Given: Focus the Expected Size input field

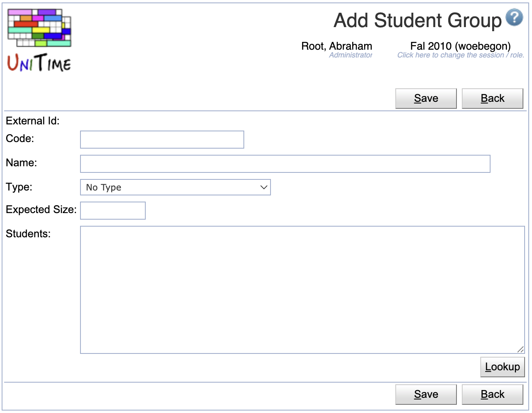Looking at the screenshot, I should (112, 211).
